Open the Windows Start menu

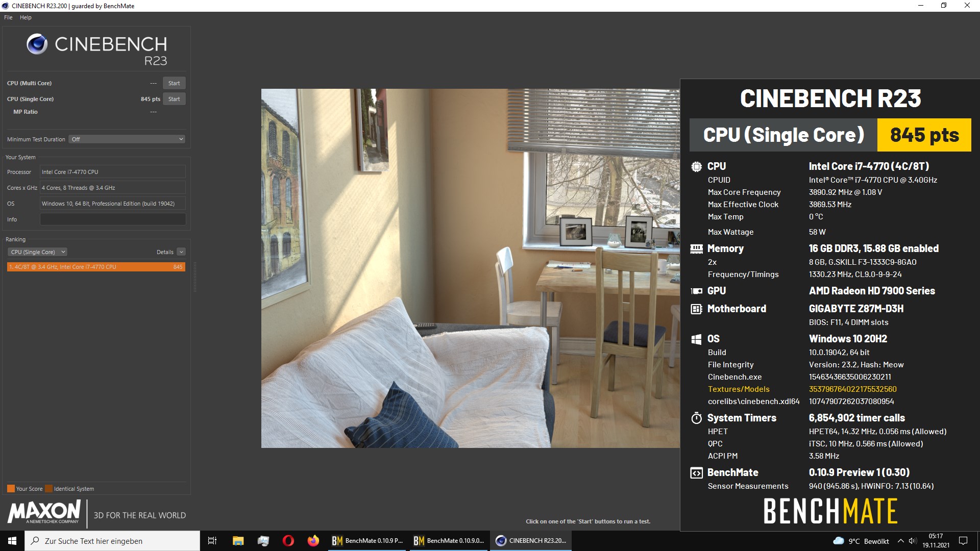point(12,541)
